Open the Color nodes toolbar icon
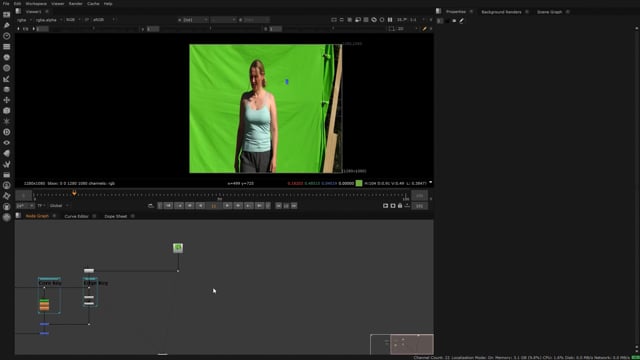This screenshot has height=360, width=640. point(7,58)
